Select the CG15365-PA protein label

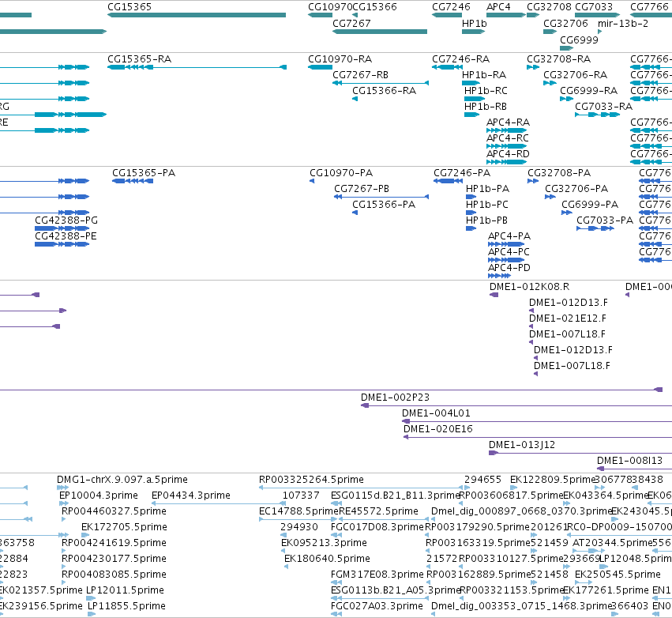(x=144, y=173)
